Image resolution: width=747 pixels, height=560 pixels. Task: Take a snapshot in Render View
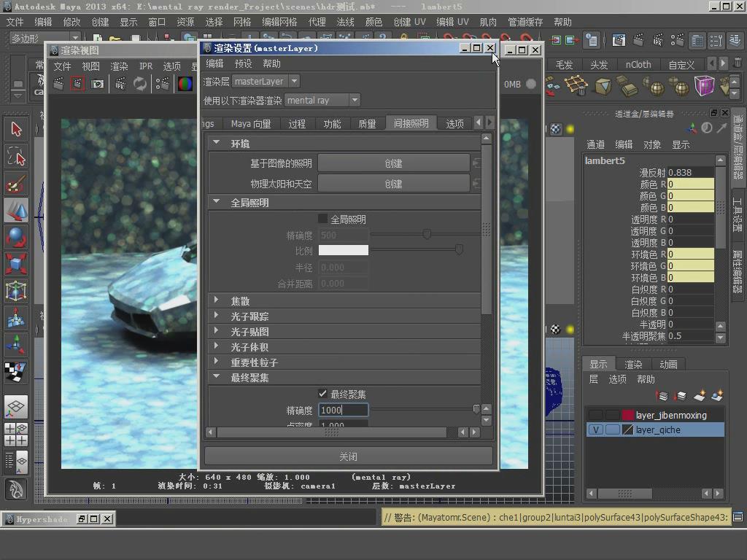(x=97, y=85)
